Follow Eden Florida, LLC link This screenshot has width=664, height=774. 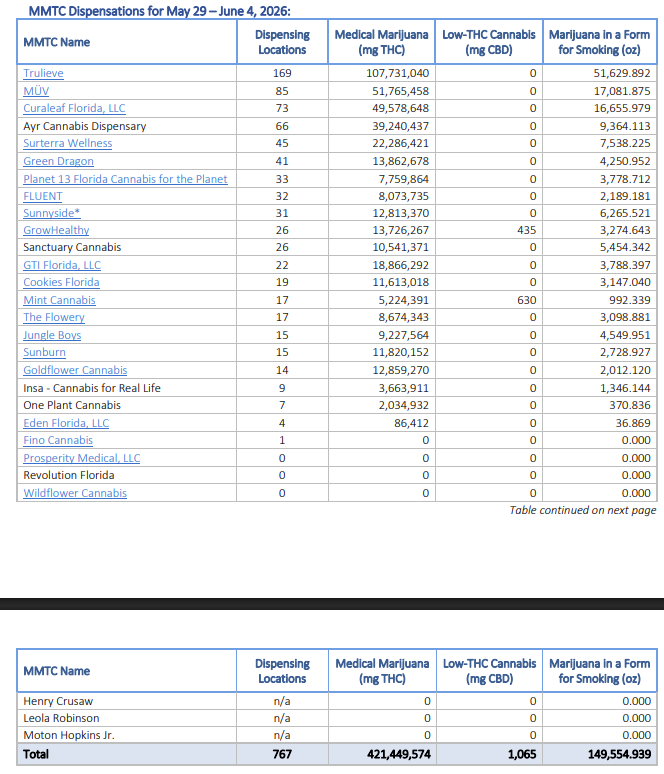[66, 423]
